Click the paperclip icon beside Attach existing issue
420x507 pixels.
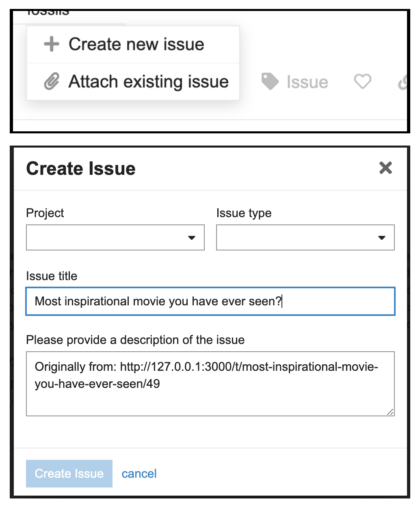pos(52,81)
